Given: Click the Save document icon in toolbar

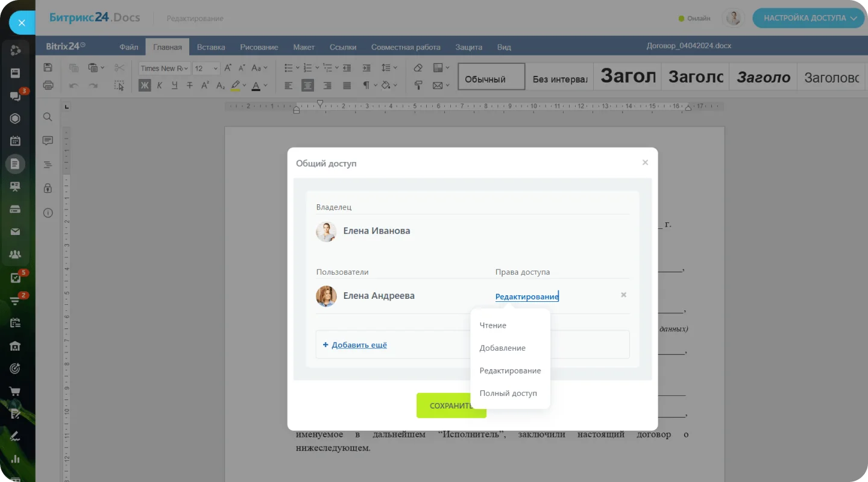Looking at the screenshot, I should [48, 67].
